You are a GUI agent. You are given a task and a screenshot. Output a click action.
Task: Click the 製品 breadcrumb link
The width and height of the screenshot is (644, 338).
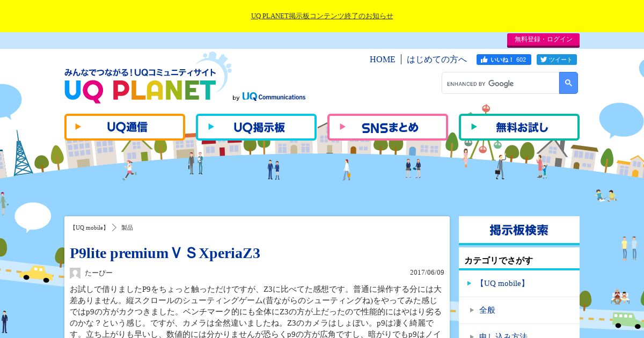127,227
